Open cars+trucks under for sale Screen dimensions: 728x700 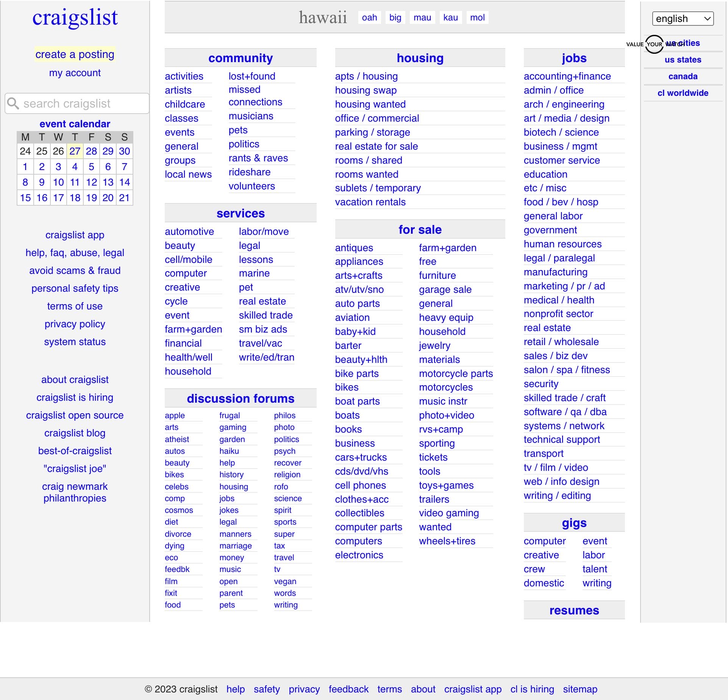[x=361, y=457]
